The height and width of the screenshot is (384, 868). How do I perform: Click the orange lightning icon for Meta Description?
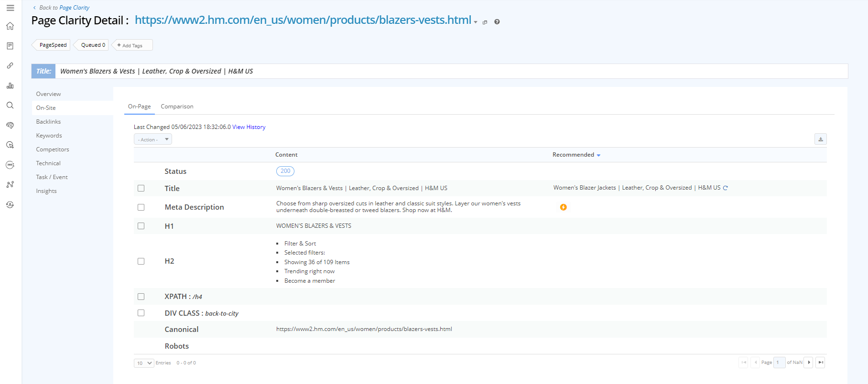point(563,207)
